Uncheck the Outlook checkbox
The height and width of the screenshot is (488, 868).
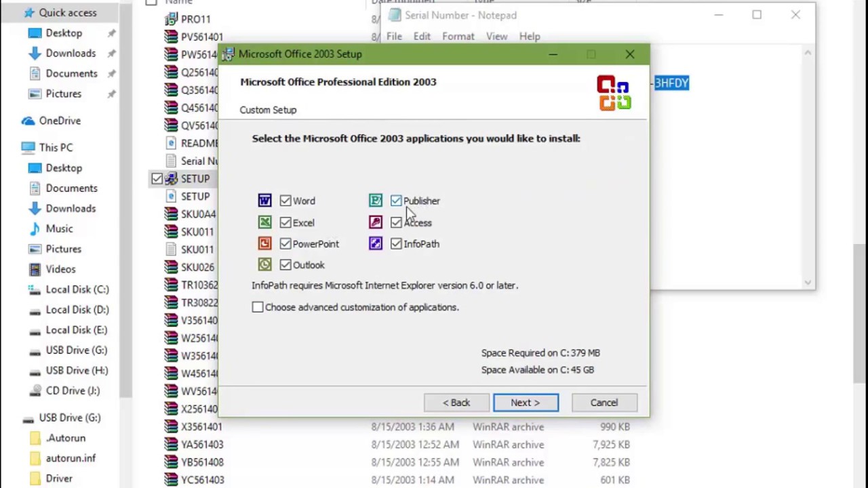pyautogui.click(x=285, y=264)
